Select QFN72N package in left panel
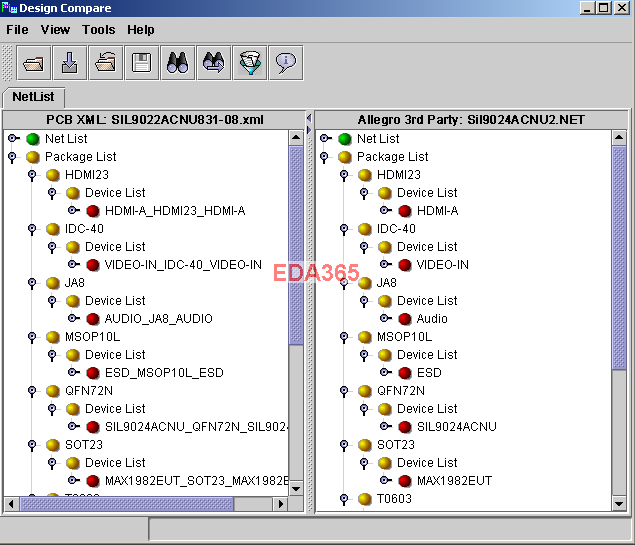The width and height of the screenshot is (635, 545). (89, 391)
